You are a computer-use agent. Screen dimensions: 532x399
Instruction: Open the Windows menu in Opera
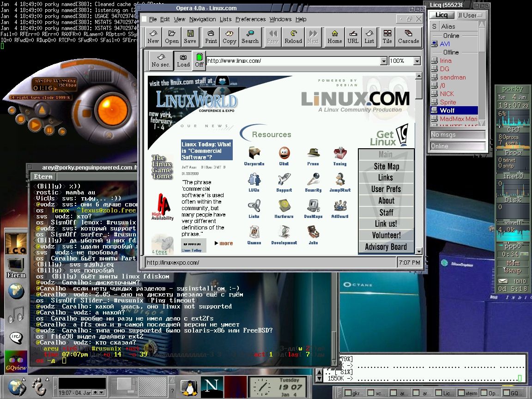pos(280,19)
